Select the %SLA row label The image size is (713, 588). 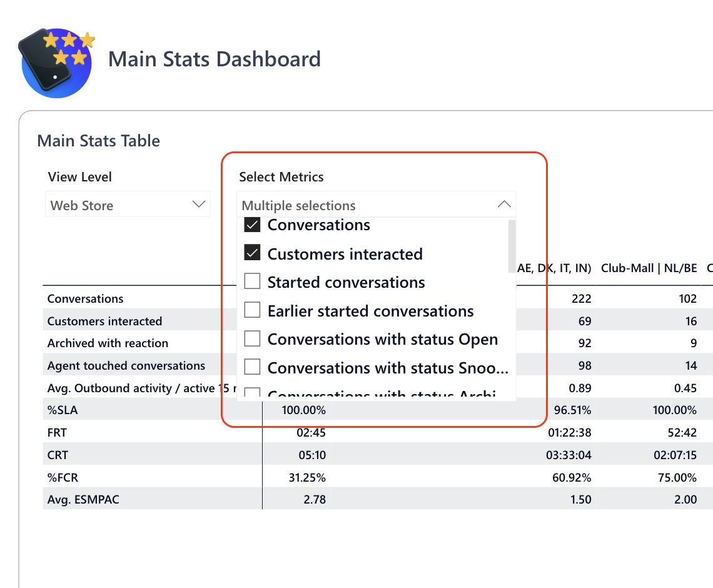point(62,410)
